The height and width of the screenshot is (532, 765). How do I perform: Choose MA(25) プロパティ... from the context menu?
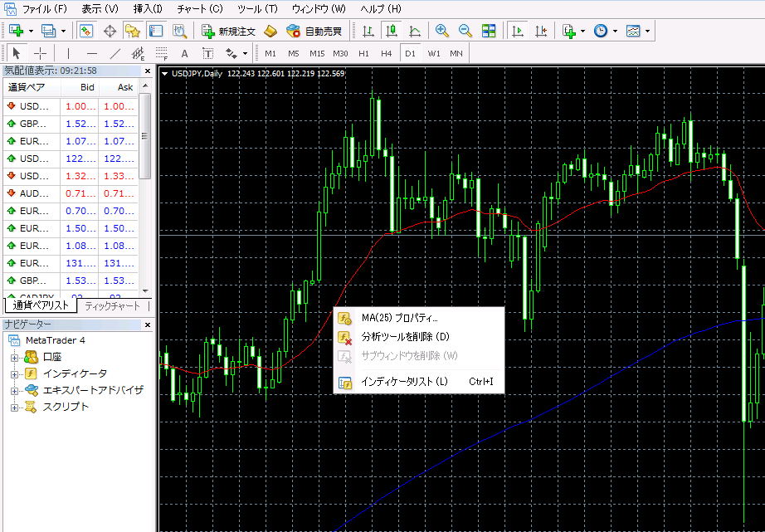(x=419, y=318)
